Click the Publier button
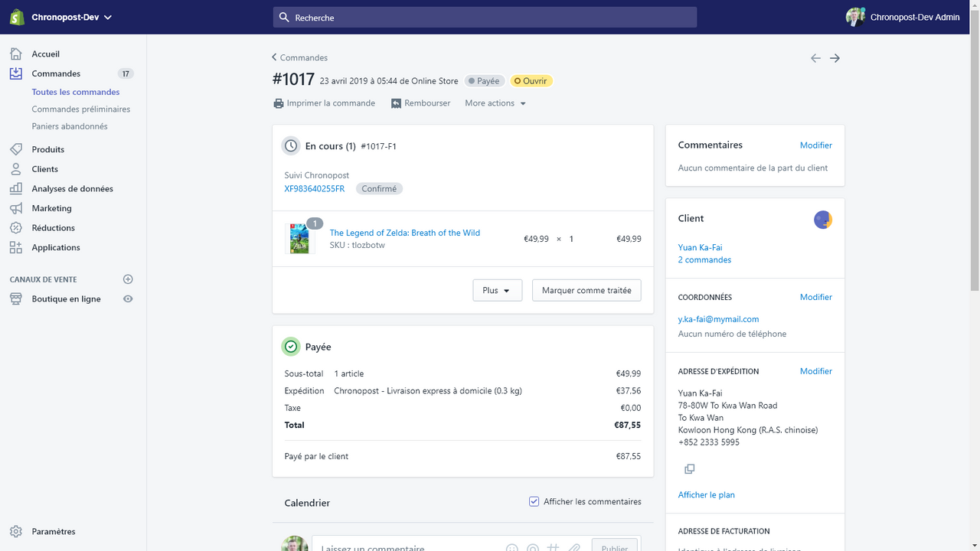This screenshot has height=551, width=980. [x=615, y=546]
